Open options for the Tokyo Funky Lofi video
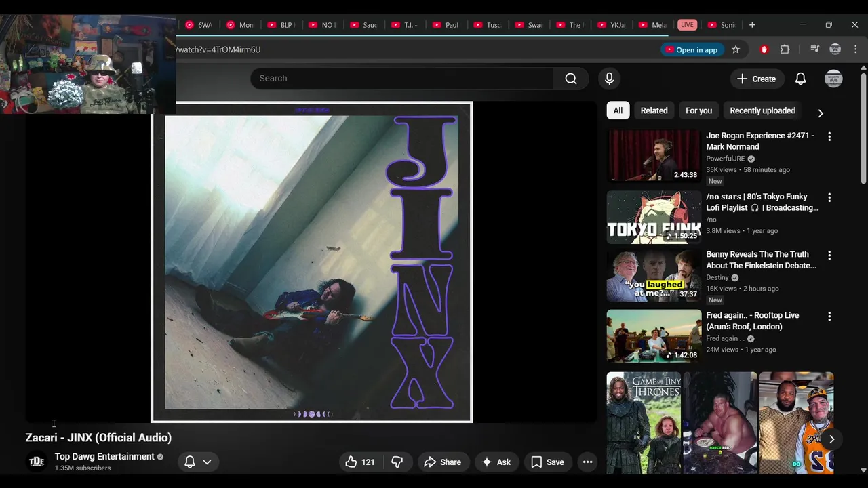 829,197
